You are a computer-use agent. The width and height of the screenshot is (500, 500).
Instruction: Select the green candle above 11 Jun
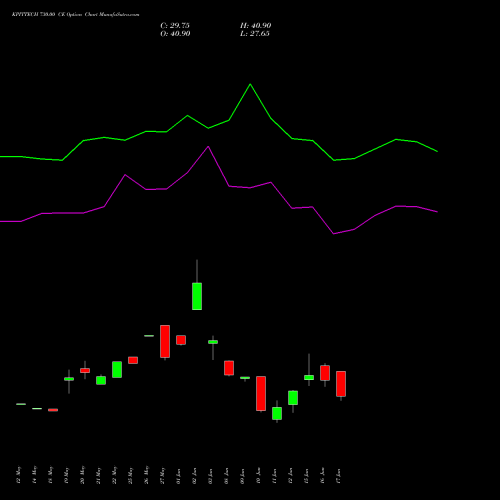click(x=277, y=413)
